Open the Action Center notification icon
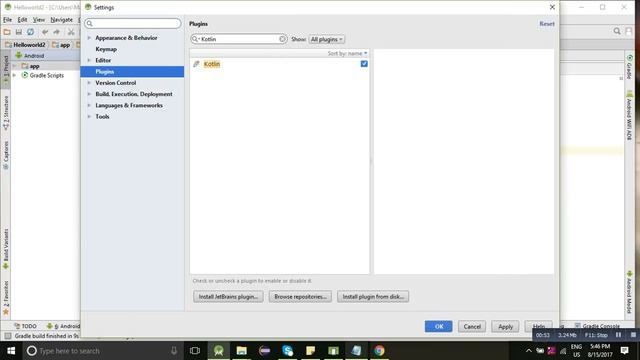 pos(624,350)
